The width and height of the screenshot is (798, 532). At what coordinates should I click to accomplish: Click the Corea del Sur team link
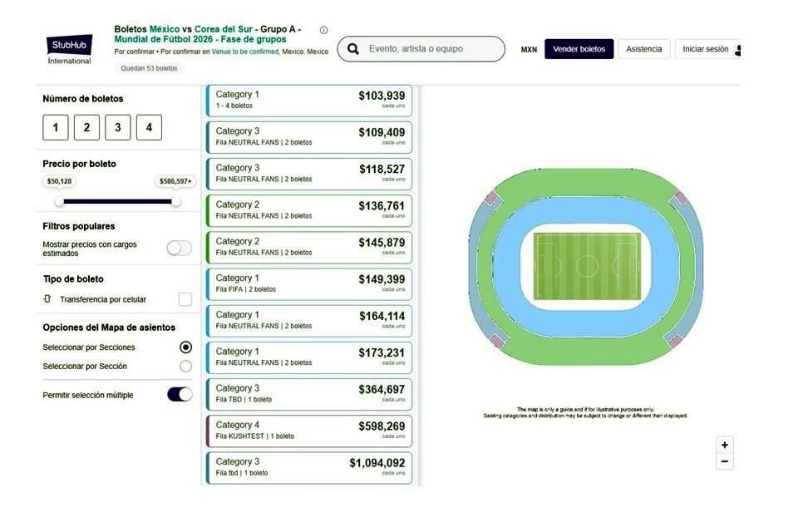tap(223, 29)
